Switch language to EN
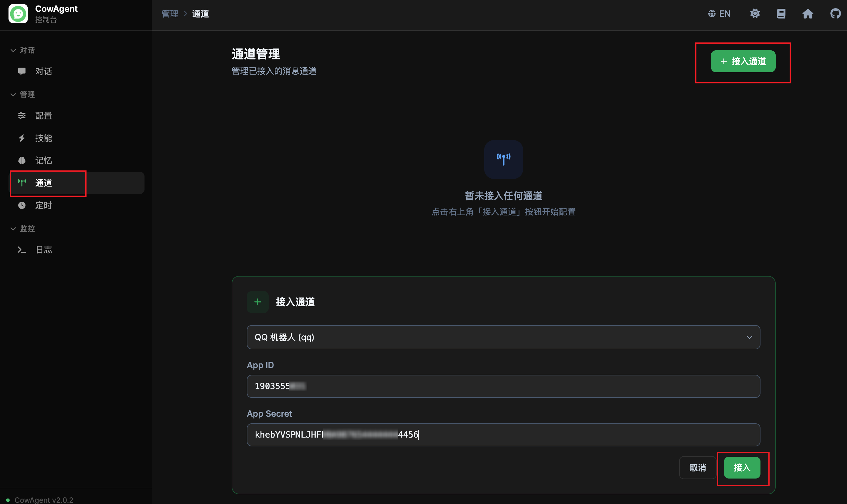Screen dimensions: 847x504 (x=719, y=14)
